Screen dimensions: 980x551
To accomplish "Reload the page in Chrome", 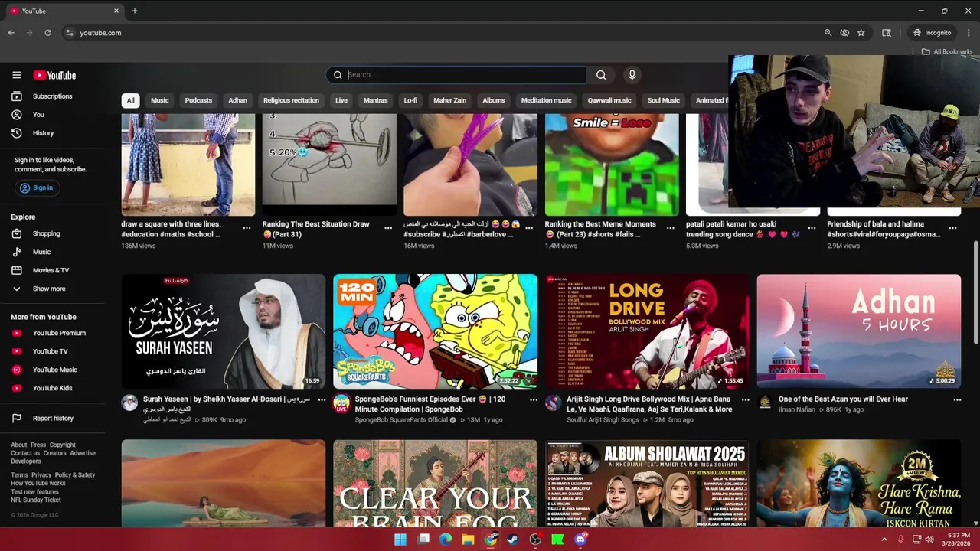I will pos(47,33).
